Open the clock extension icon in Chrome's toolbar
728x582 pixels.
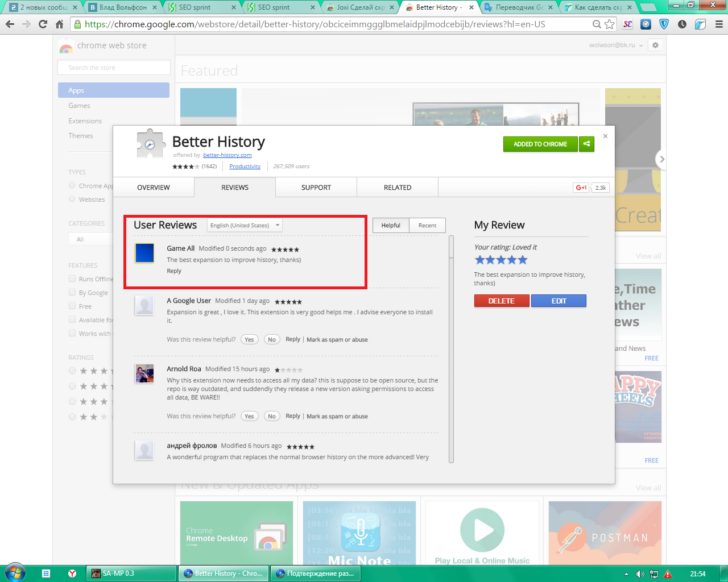click(x=682, y=24)
